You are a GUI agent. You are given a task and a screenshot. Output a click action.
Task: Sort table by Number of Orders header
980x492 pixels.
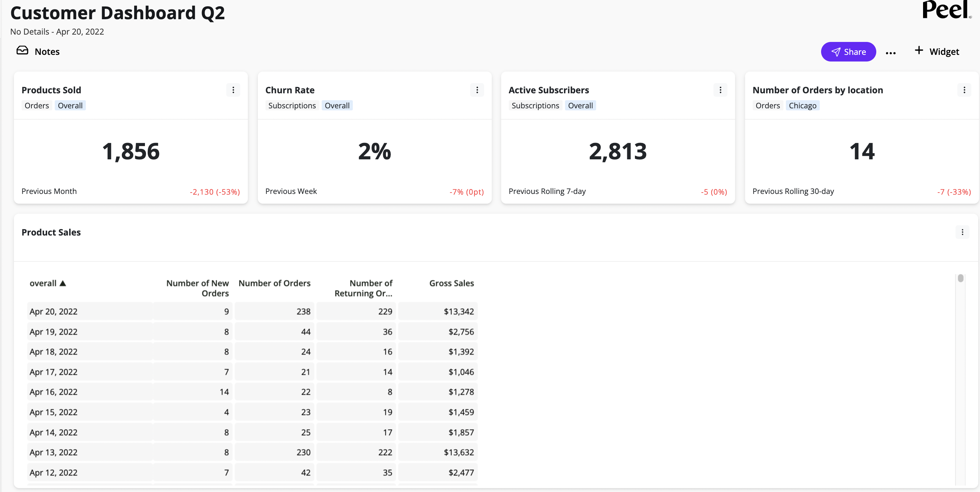274,283
